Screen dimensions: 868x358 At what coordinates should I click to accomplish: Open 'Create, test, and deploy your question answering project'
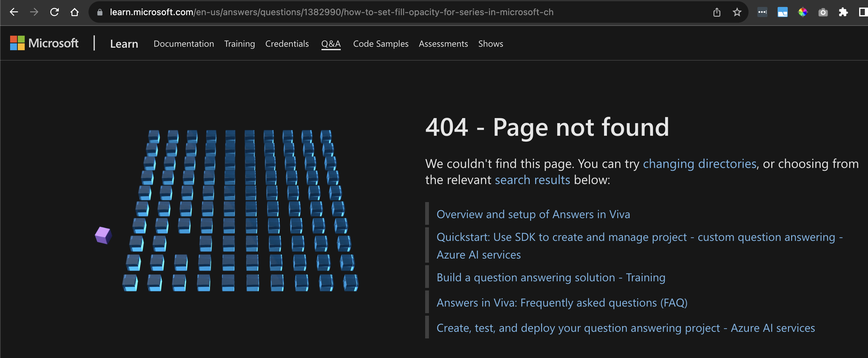(626, 328)
